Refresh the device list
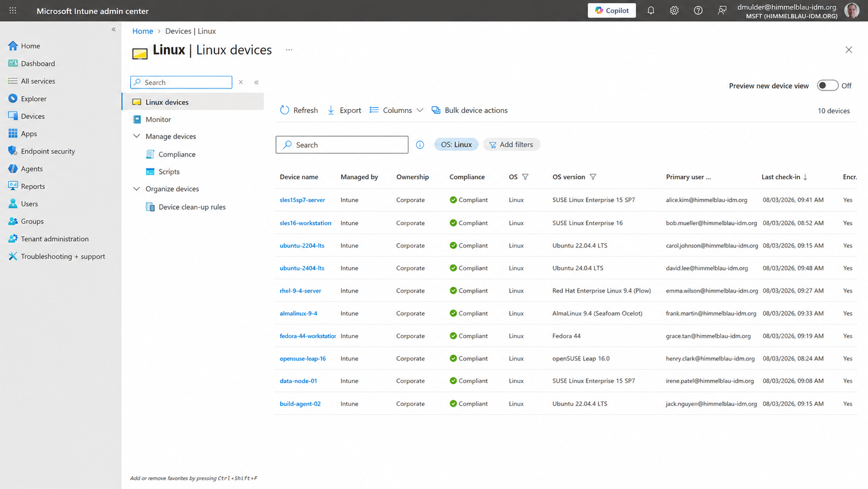 [x=299, y=110]
